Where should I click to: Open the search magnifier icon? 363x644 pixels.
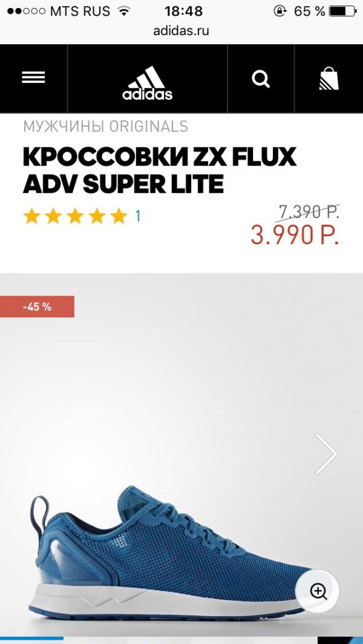pos(261,78)
